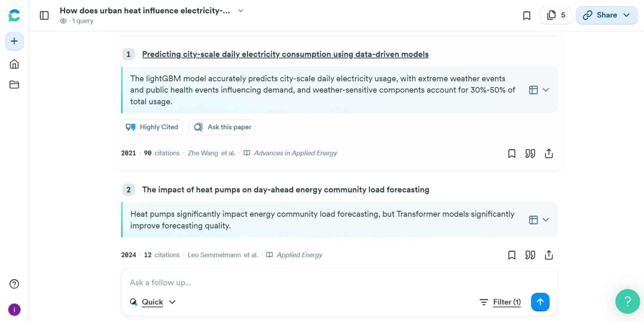Expand the lightGBM summary details chevron

point(546,90)
